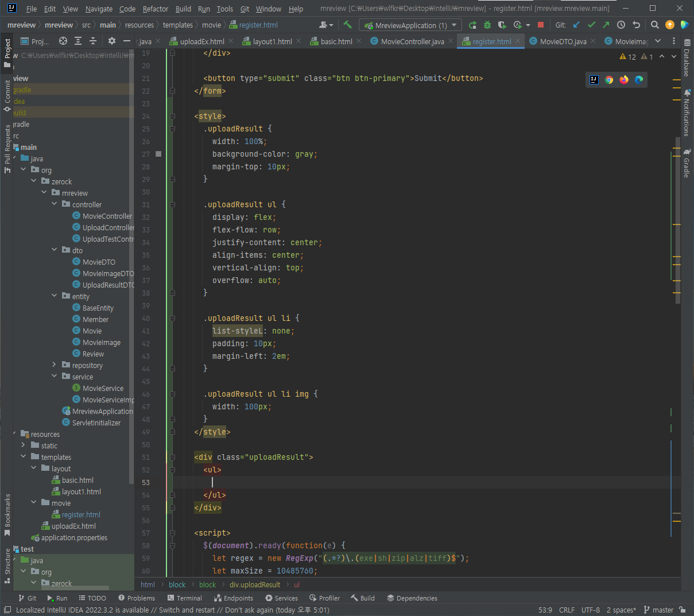
Task: Toggle the Terminal tool window
Action: (184, 598)
